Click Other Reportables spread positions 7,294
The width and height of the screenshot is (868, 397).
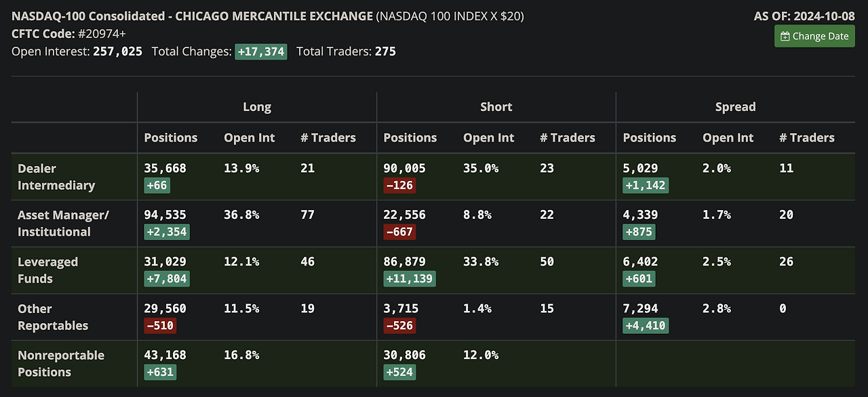point(640,308)
